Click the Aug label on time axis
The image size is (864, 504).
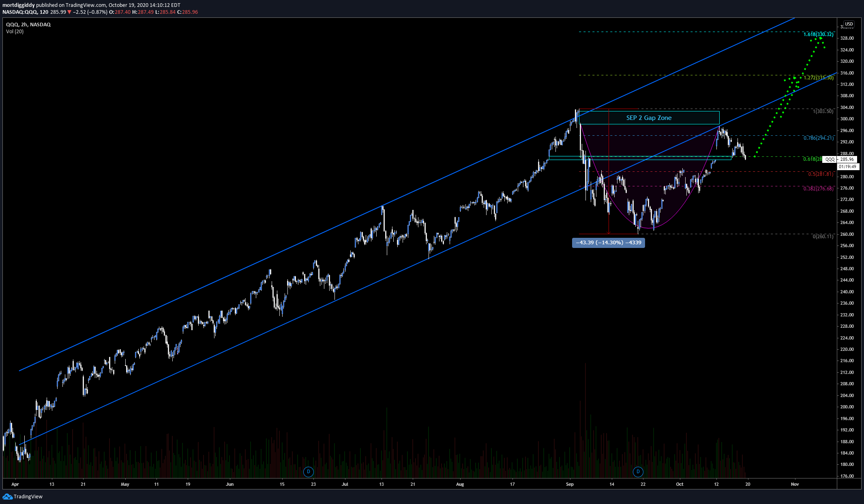pyautogui.click(x=460, y=484)
